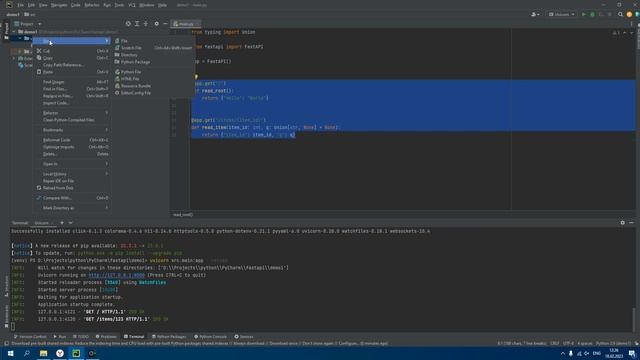Click the Collapse All icon in Project panel
This screenshot has height=360, width=640.
146,24
